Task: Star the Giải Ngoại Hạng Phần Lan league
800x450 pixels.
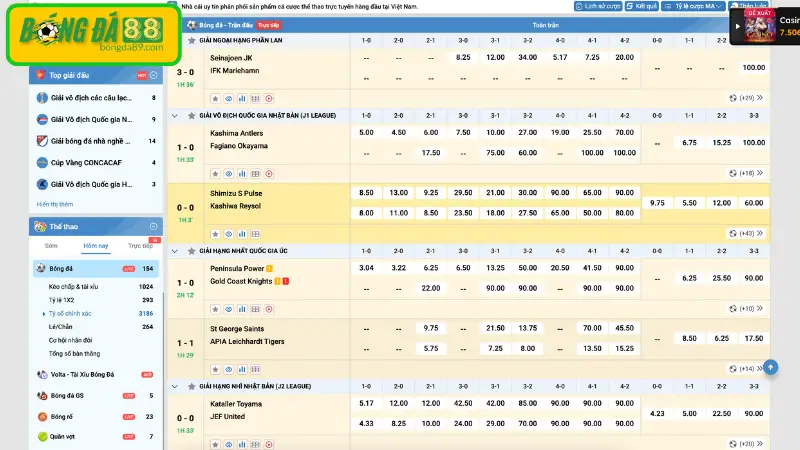Action: [192, 40]
